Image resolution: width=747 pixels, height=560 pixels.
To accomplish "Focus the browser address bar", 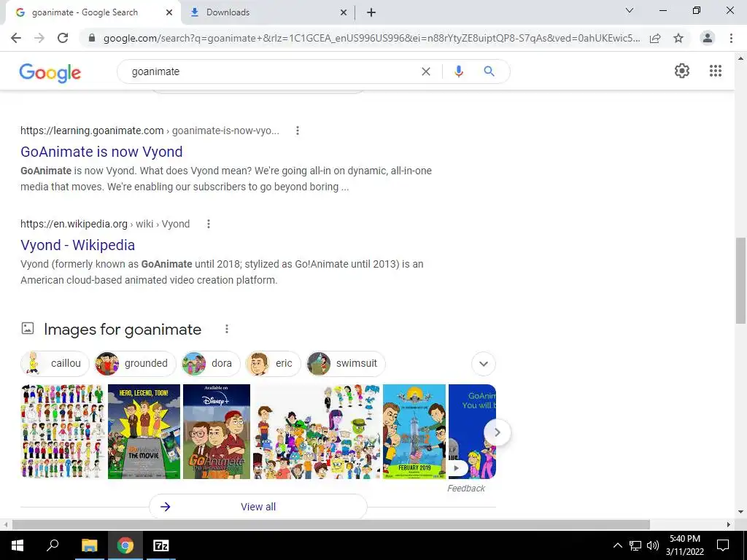I will tap(371, 38).
